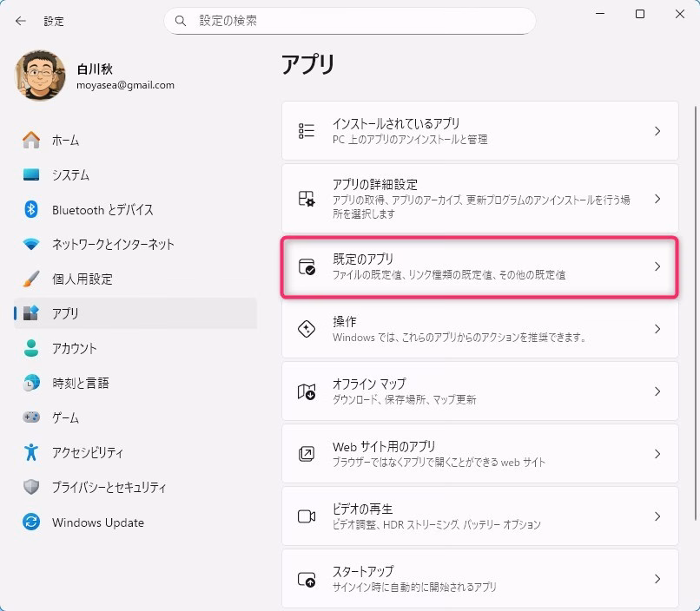The height and width of the screenshot is (611, 700).
Task: Open オフライン マップ settings
Action: click(x=480, y=391)
